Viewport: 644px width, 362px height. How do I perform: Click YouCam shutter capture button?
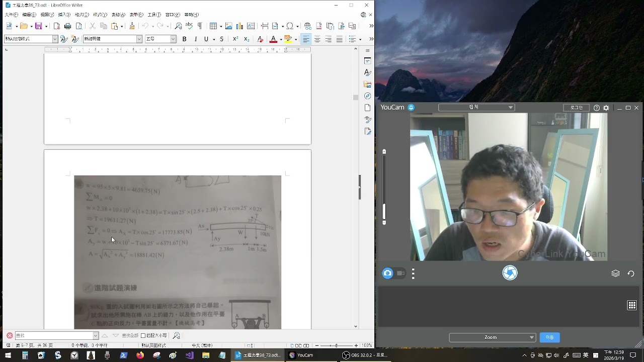point(510,273)
